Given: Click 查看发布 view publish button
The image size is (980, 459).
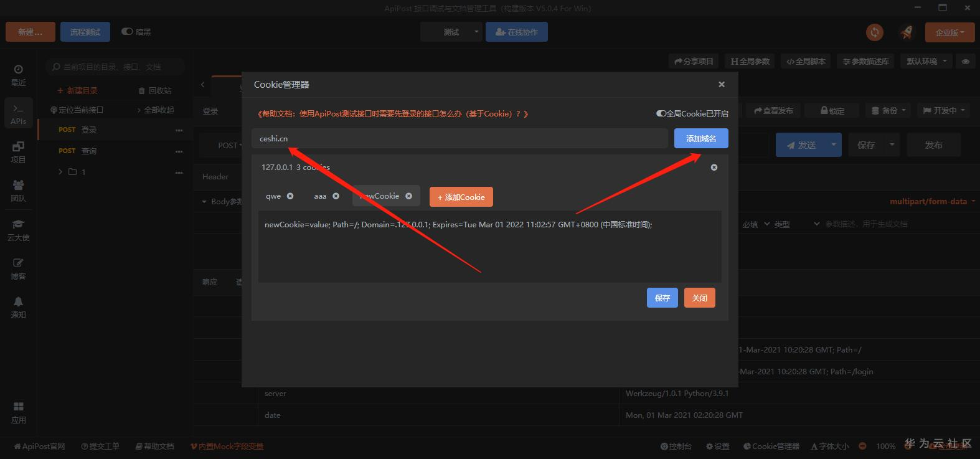Looking at the screenshot, I should 773,111.
